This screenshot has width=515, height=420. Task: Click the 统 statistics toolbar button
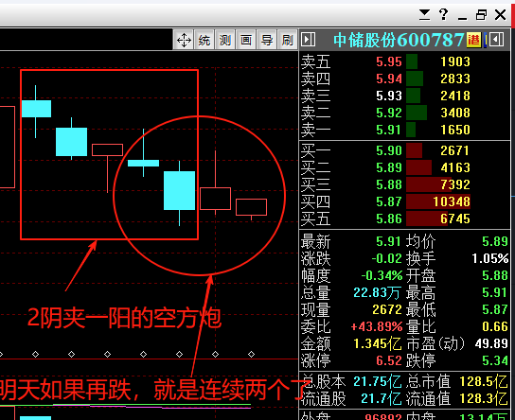point(204,41)
